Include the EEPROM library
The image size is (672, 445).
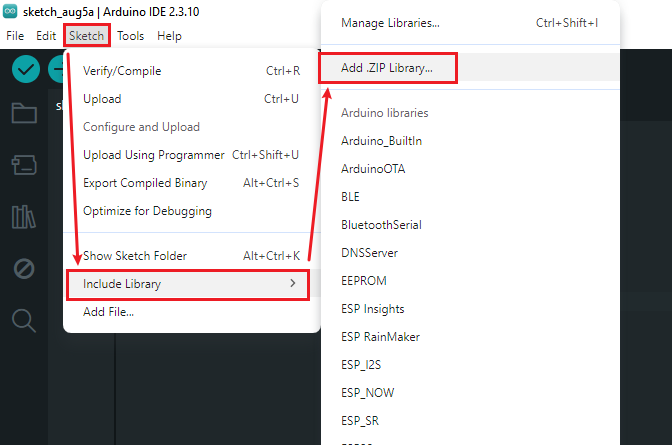point(470,281)
